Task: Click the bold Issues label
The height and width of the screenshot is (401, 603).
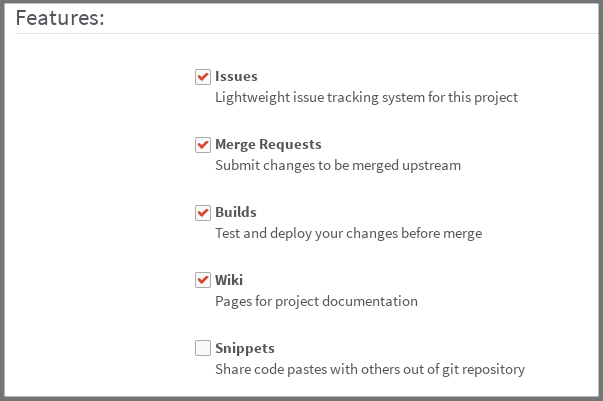Action: point(236,77)
